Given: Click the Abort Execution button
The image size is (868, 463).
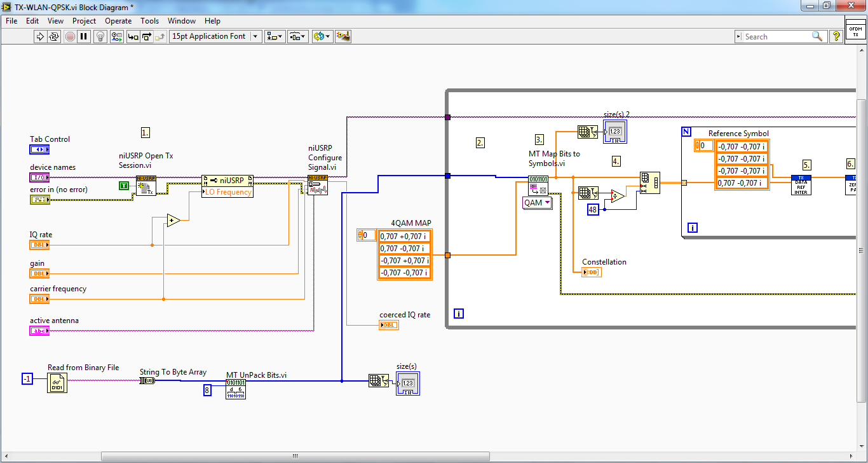Looking at the screenshot, I should click(70, 36).
